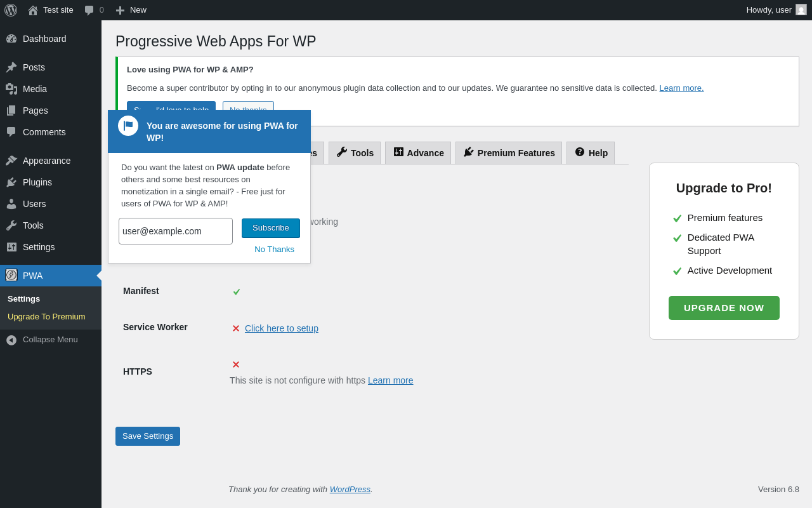Open the New content dropdown
This screenshot has height=508, width=812.
tap(131, 10)
